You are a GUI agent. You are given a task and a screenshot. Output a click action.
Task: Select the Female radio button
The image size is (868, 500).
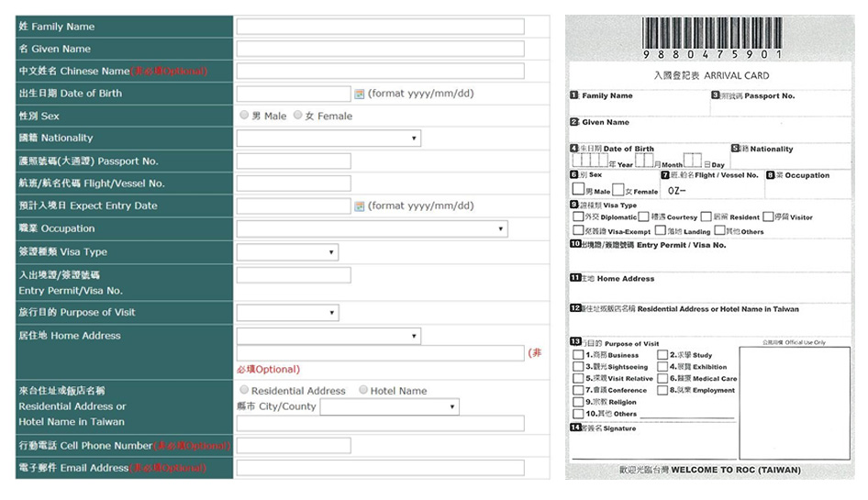pyautogui.click(x=298, y=116)
